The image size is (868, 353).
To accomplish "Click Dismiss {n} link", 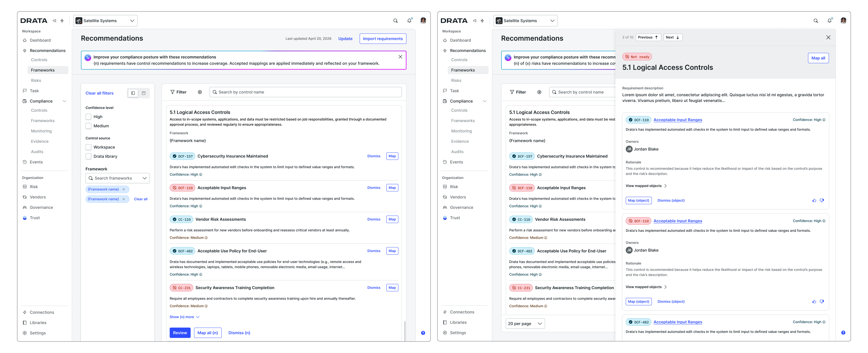I will [239, 333].
